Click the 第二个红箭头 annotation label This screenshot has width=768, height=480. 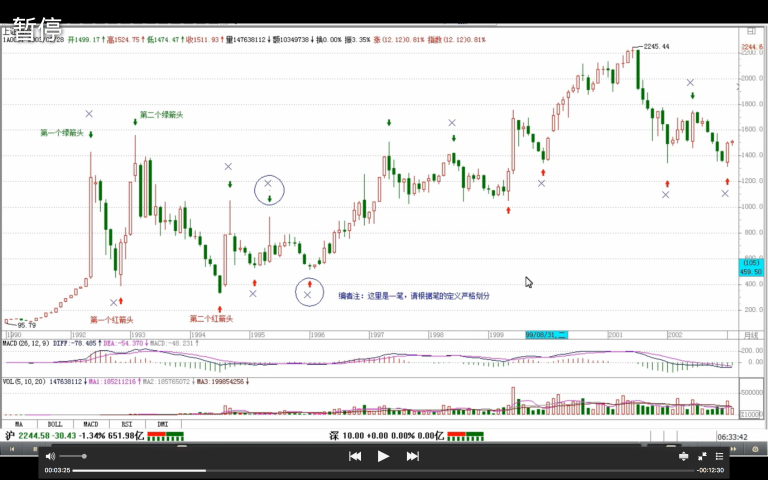[211, 319]
